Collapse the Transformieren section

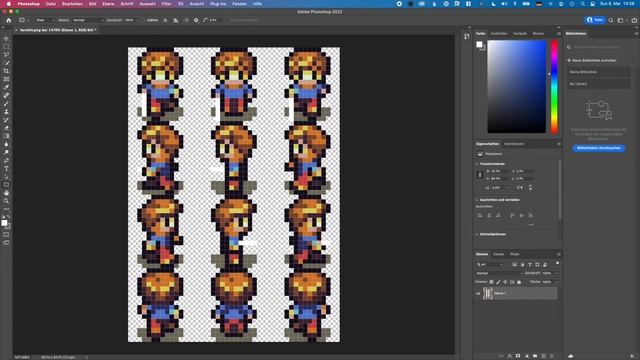coord(477,164)
